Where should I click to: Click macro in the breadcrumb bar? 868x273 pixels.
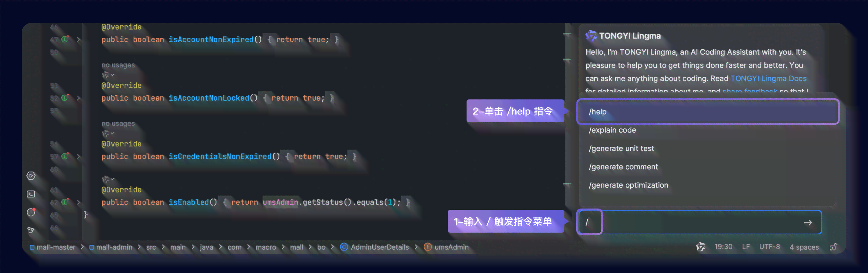click(x=266, y=247)
